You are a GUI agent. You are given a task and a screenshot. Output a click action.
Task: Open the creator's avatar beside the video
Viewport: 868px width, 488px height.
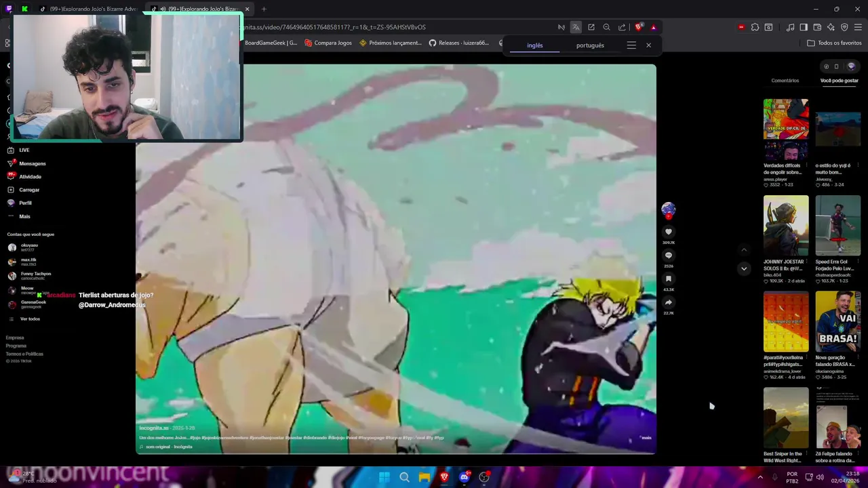point(668,210)
